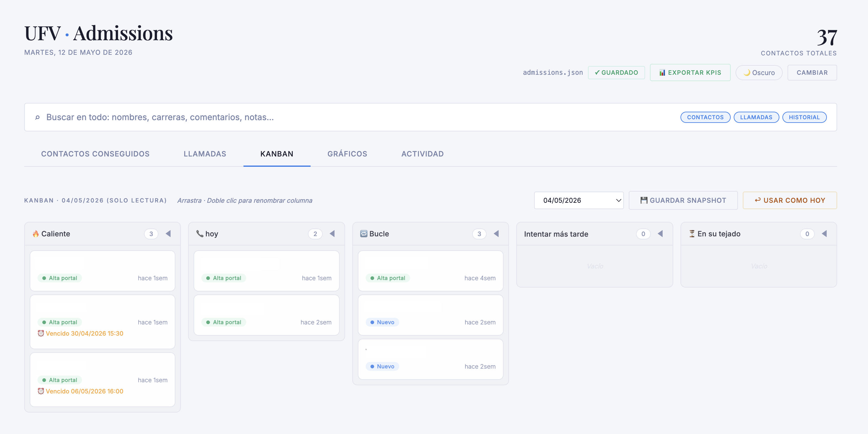Screen dimensions: 868x434
Task: Collapse the Bucle column arrow
Action: [x=496, y=234]
